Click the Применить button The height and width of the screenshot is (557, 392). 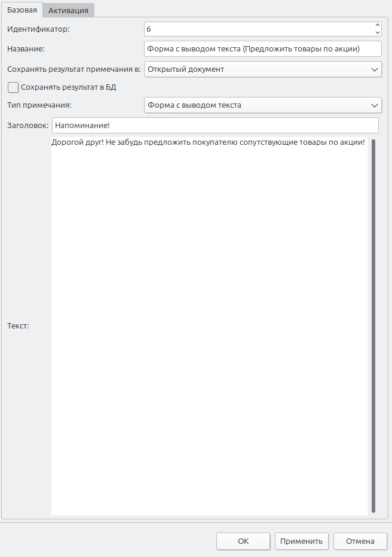click(302, 541)
